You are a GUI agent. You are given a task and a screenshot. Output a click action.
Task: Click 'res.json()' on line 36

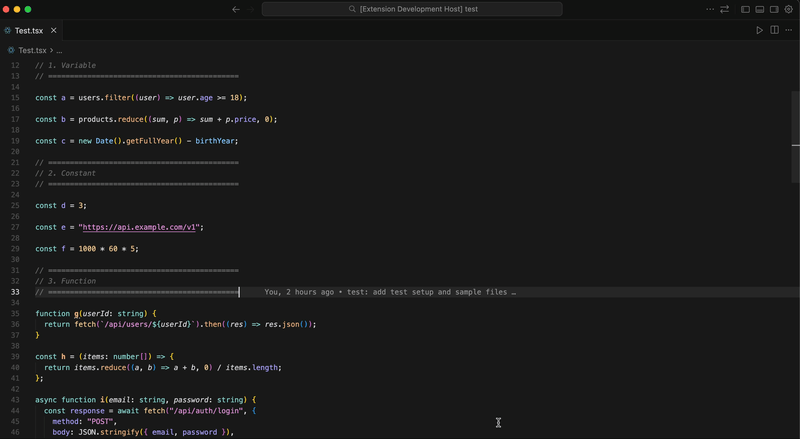coord(286,324)
